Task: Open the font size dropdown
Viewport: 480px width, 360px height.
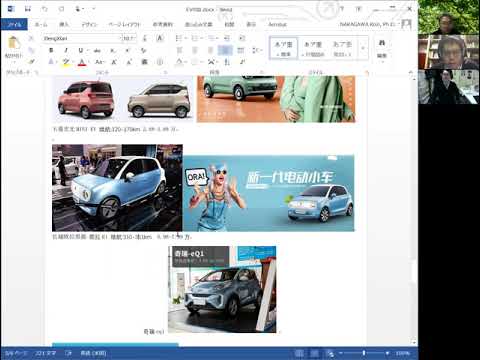Action: pyautogui.click(x=134, y=38)
